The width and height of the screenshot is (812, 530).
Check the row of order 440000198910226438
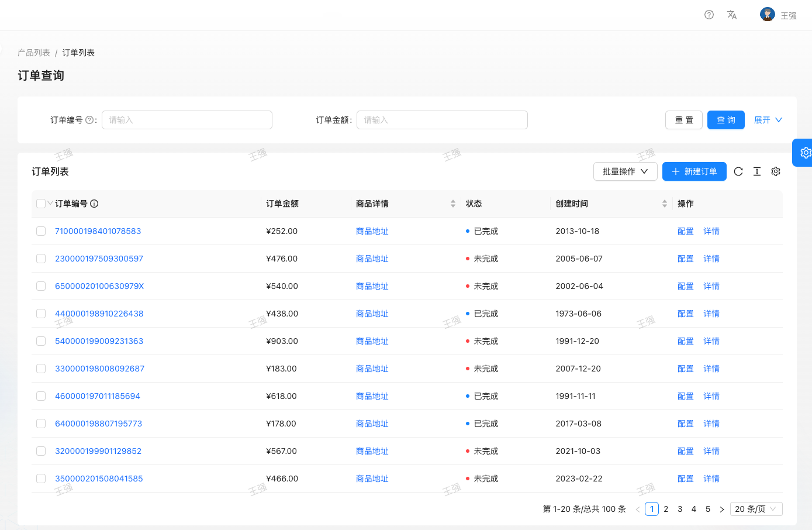pos(41,314)
